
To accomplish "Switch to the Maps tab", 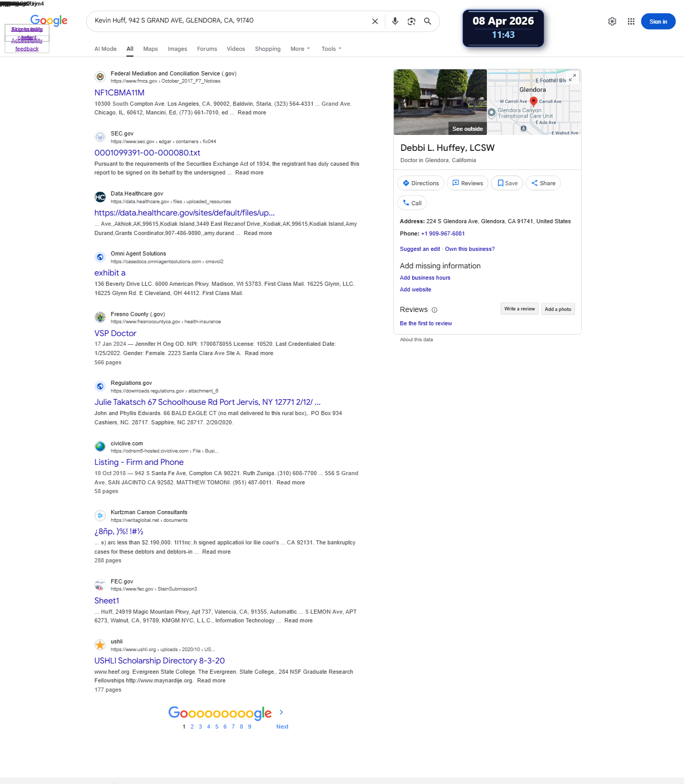I will 150,49.
